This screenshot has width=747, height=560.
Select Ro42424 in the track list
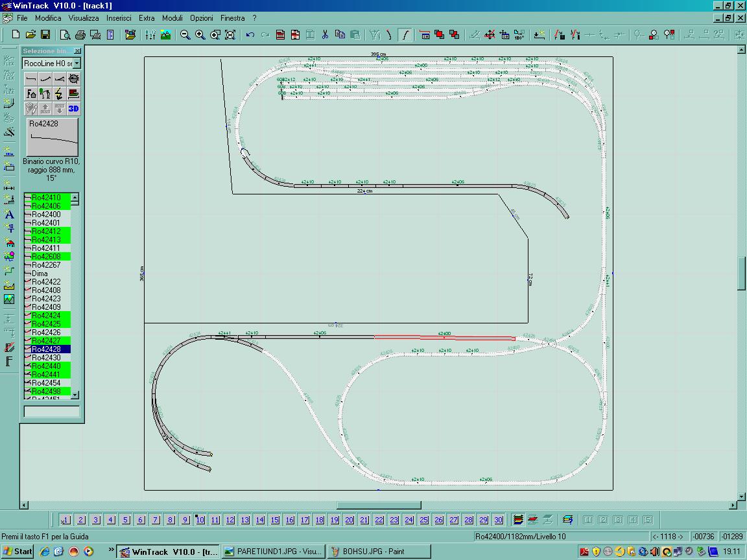click(x=47, y=315)
